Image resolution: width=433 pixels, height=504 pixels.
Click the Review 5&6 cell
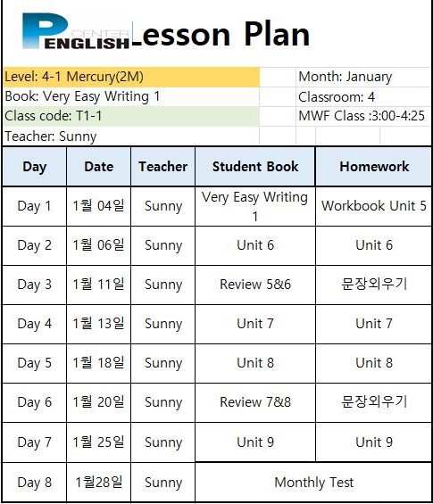(255, 285)
